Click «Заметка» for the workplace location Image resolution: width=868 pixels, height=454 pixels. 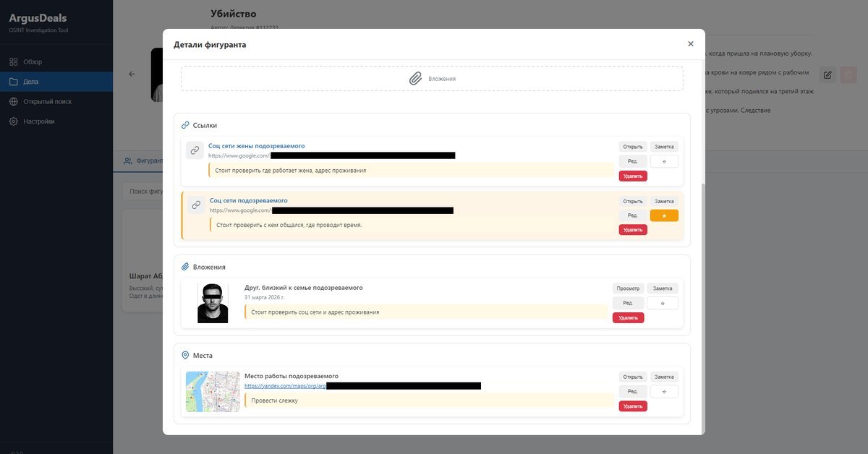point(664,377)
